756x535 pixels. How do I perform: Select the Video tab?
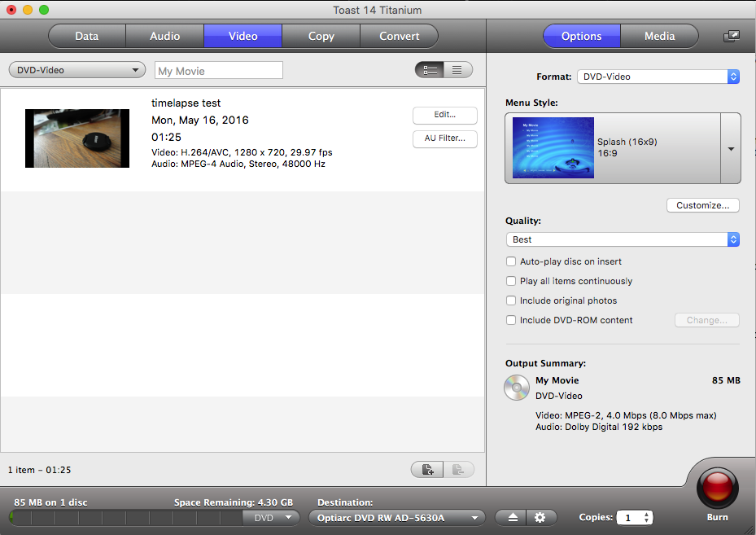243,36
